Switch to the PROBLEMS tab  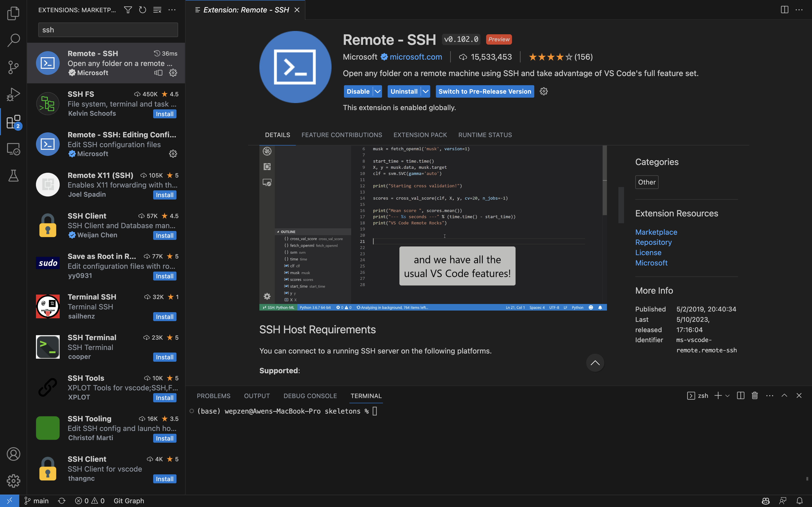pyautogui.click(x=213, y=396)
